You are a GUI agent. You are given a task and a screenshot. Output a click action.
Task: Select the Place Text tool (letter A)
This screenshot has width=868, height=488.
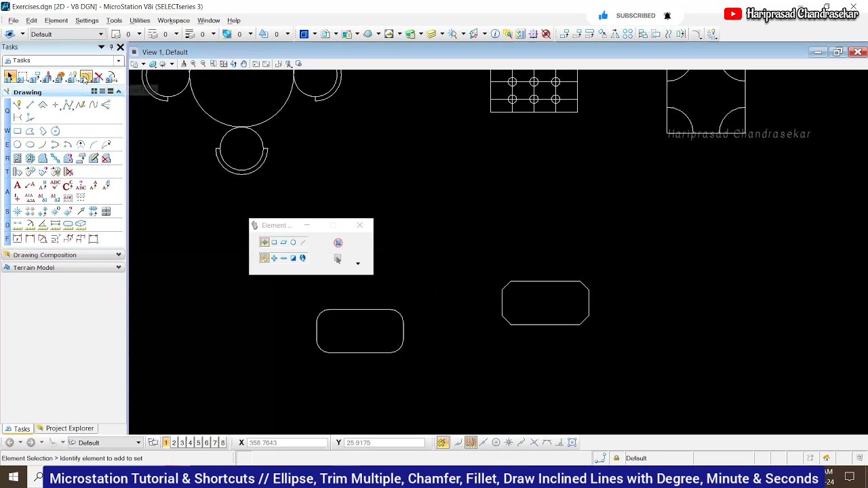18,185
